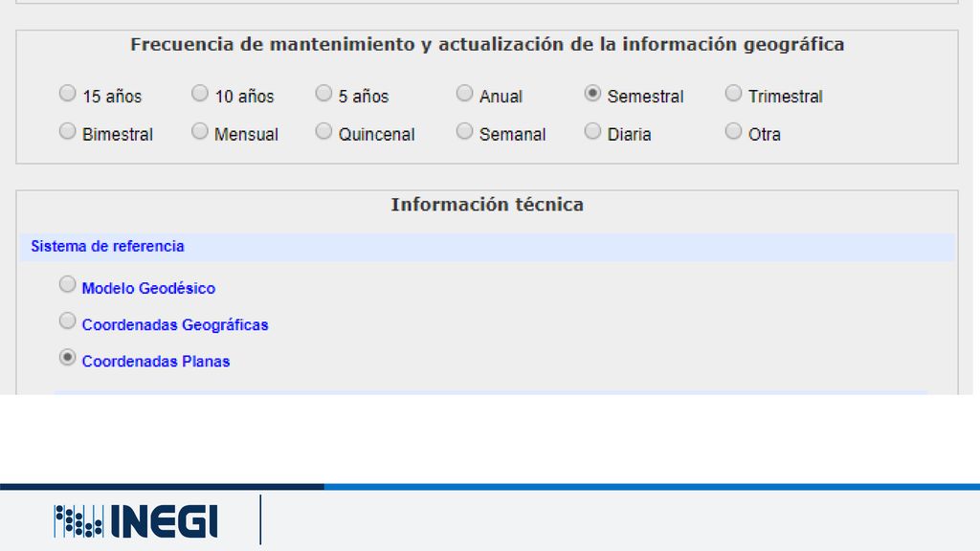Select Modelo Geodésico reference system
980x551 pixels.
coord(68,284)
